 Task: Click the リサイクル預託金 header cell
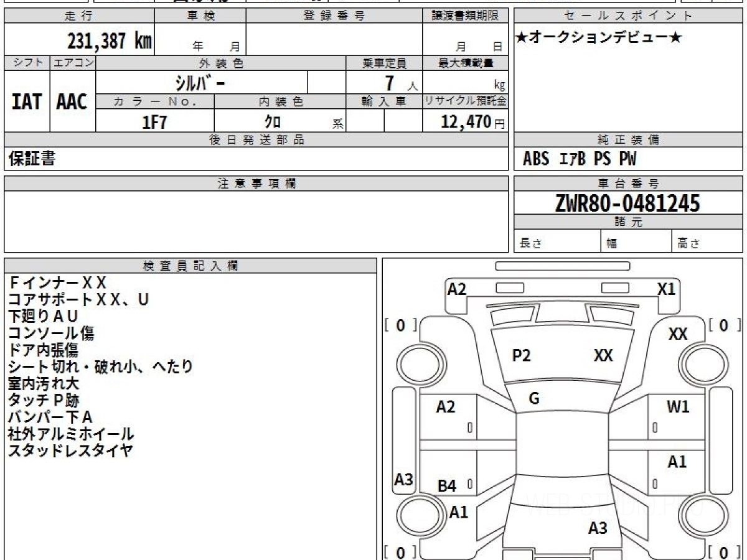466,101
